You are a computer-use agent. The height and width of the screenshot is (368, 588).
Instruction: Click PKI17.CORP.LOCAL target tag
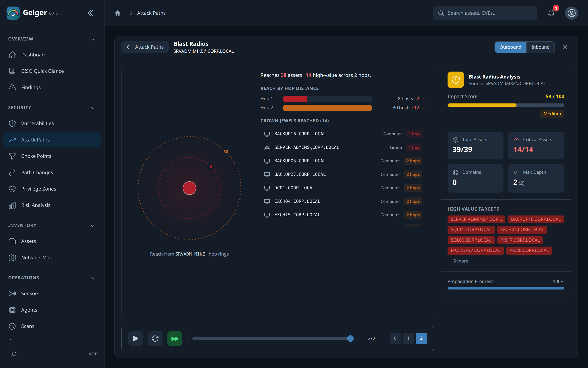(520, 240)
